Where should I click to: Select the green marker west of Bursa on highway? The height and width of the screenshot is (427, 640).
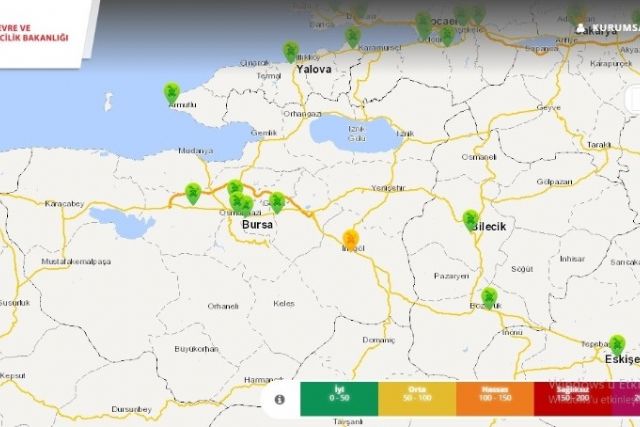pos(193,194)
